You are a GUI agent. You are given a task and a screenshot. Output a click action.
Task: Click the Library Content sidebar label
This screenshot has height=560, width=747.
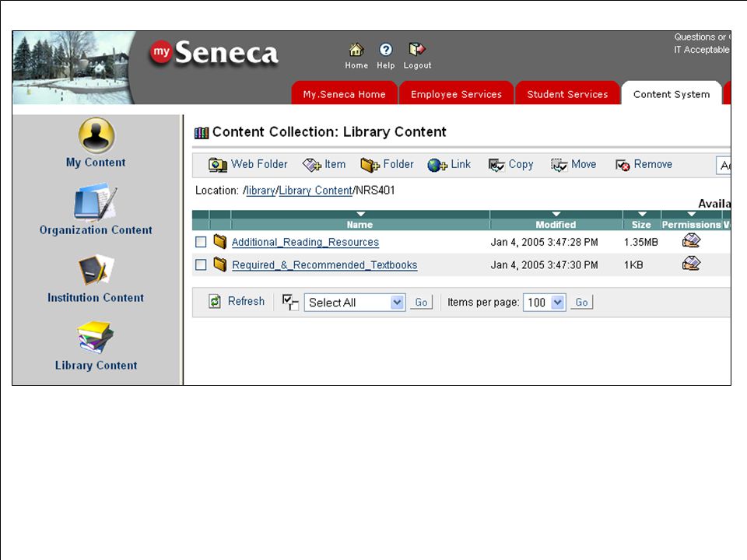96,366
